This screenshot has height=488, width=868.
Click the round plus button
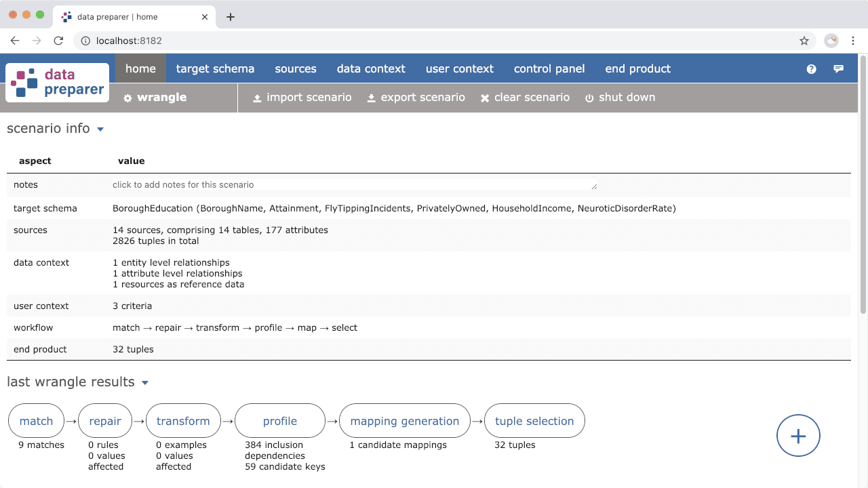[798, 436]
